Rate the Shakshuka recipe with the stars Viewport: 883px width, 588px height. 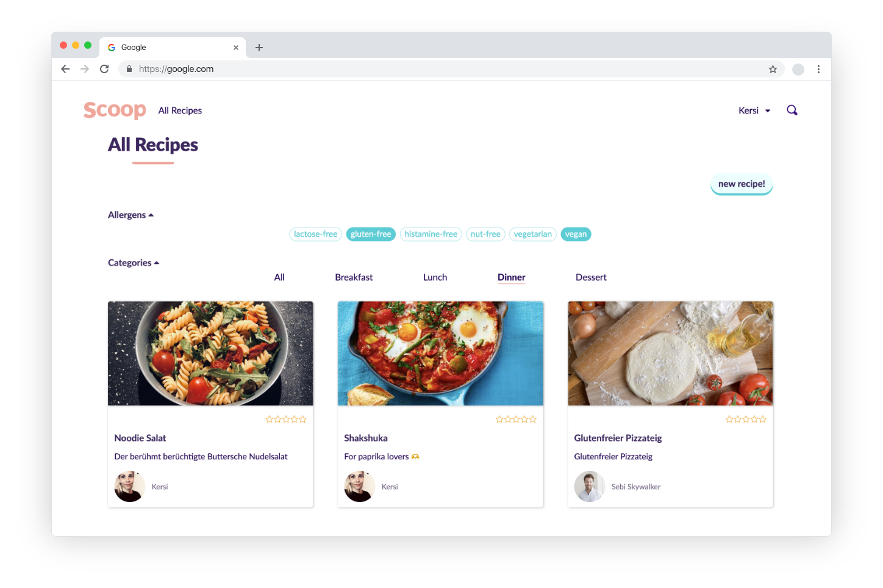516,420
